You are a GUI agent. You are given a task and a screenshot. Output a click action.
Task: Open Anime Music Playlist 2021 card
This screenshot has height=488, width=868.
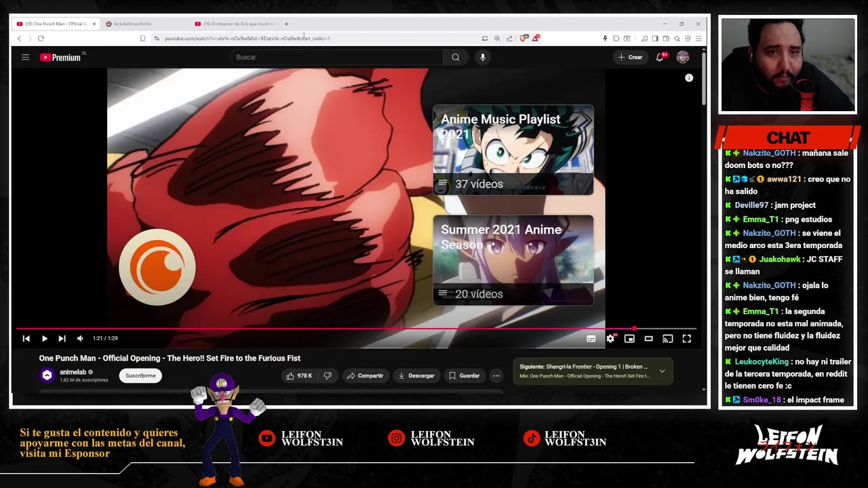(x=513, y=150)
